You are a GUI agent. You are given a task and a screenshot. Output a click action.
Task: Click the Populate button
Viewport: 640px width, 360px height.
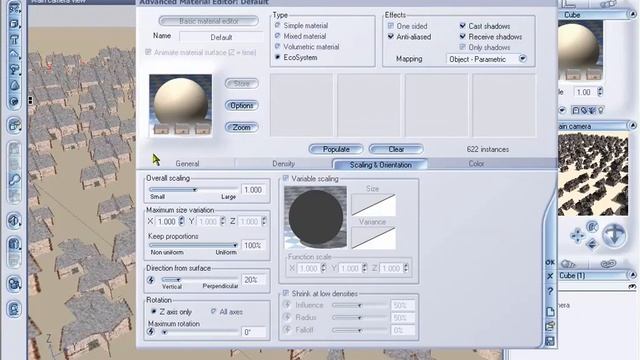[336, 149]
